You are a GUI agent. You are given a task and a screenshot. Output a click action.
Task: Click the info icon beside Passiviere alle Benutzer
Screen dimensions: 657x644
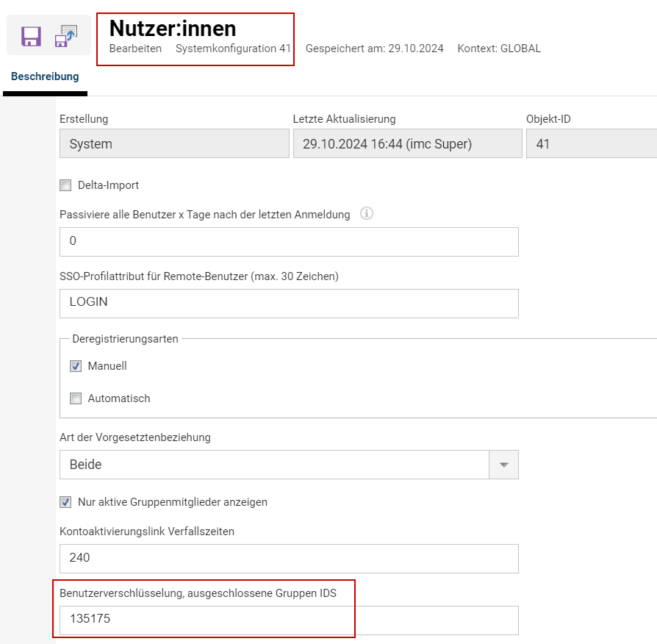tap(367, 214)
